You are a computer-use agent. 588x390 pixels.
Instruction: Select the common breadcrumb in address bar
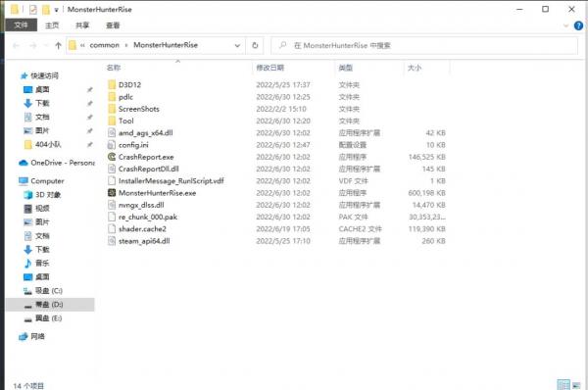[104, 45]
